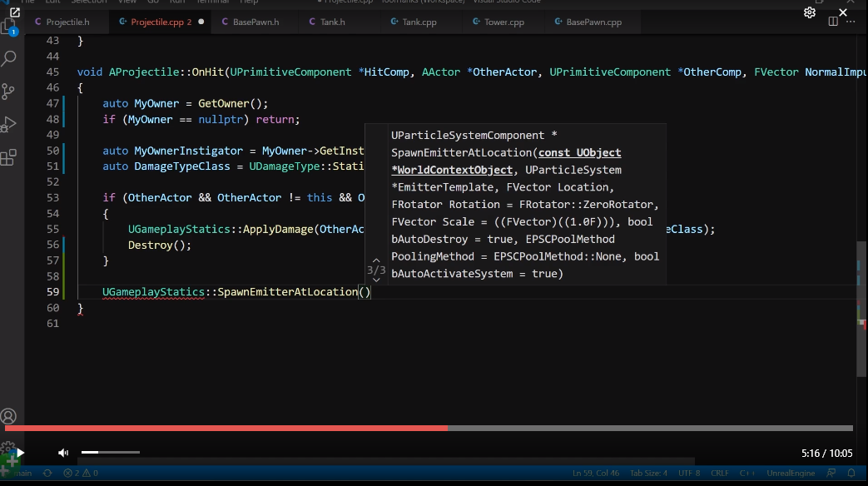Adjust the video volume slider
This screenshot has height=486, width=868.
110,453
